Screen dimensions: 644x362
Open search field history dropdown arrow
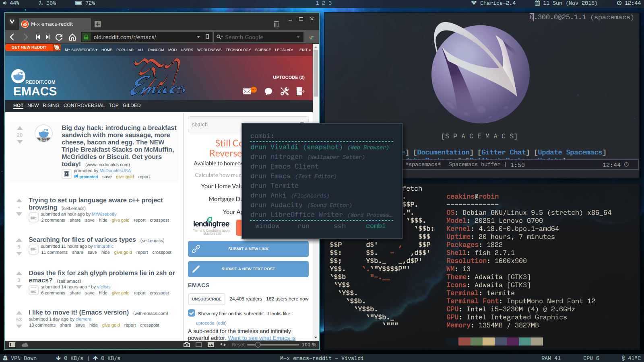pos(298,37)
